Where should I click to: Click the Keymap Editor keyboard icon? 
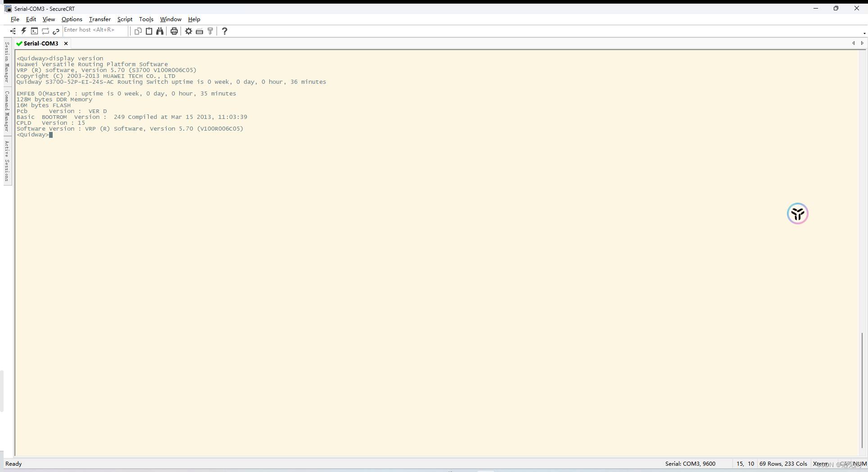199,31
